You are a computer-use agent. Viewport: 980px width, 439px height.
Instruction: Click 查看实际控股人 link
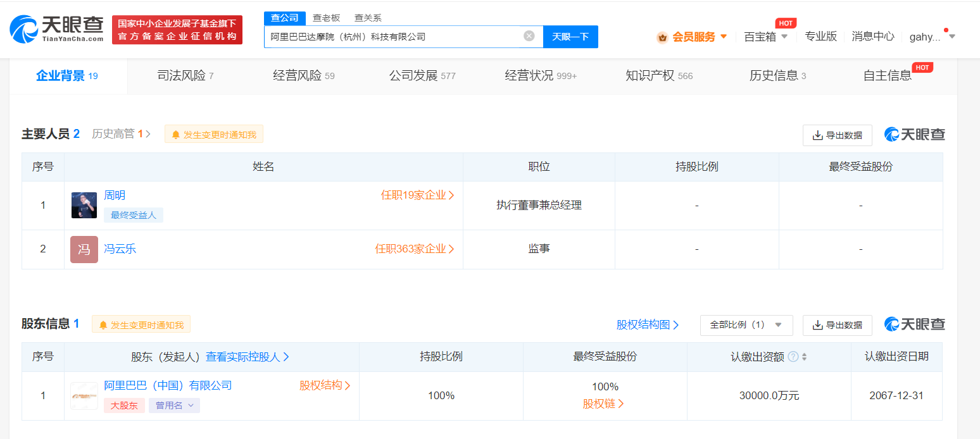coord(248,357)
